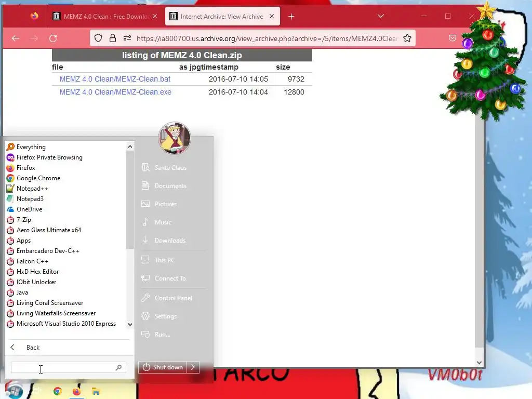The height and width of the screenshot is (399, 532).
Task: View site info via the padlock icon
Action: click(x=113, y=38)
